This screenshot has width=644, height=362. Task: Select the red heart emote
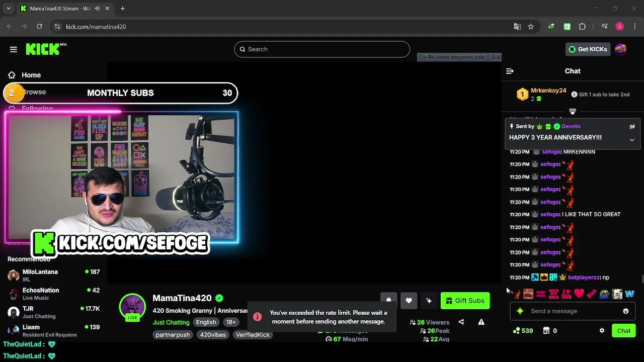[x=579, y=294]
